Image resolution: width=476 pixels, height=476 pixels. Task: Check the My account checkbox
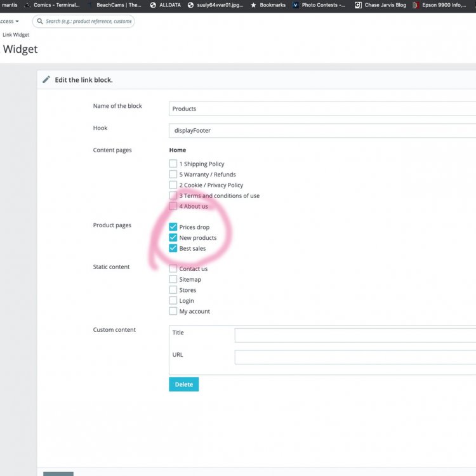(173, 311)
